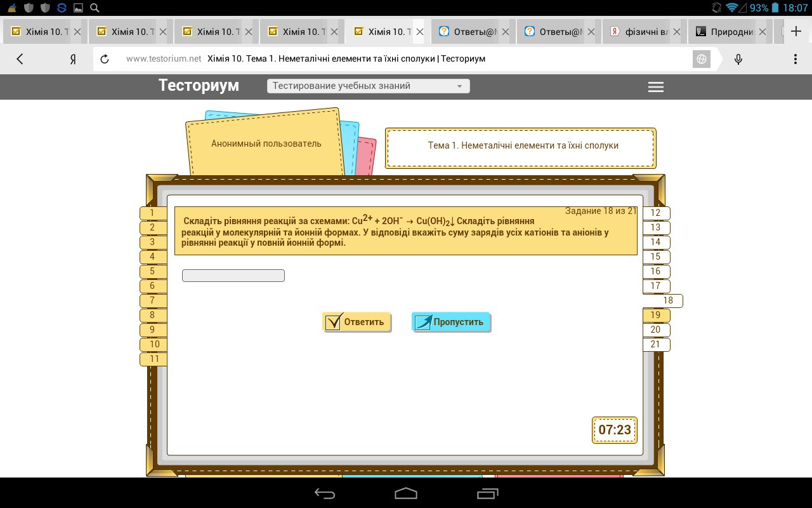The width and height of the screenshot is (812, 508).
Task: Skip question with Пропустить button
Action: click(451, 322)
